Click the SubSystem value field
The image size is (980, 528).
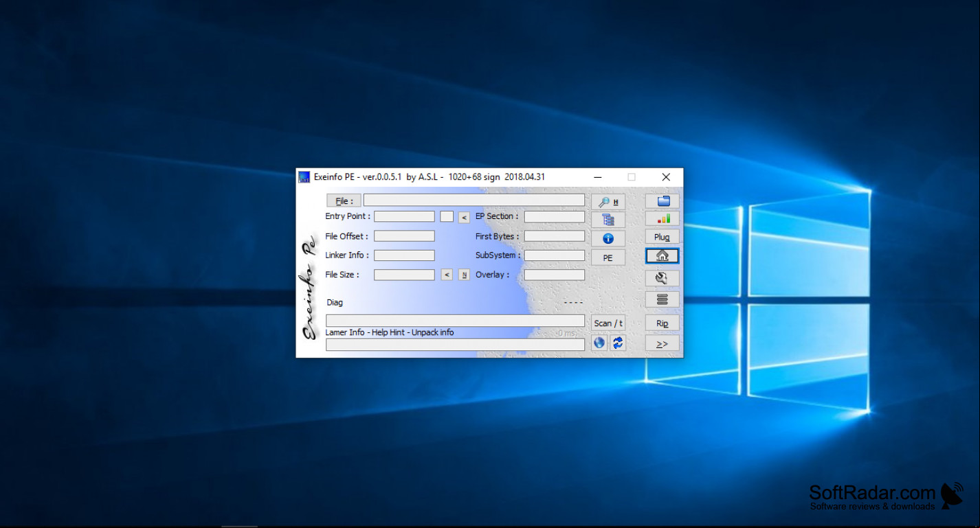pos(555,255)
